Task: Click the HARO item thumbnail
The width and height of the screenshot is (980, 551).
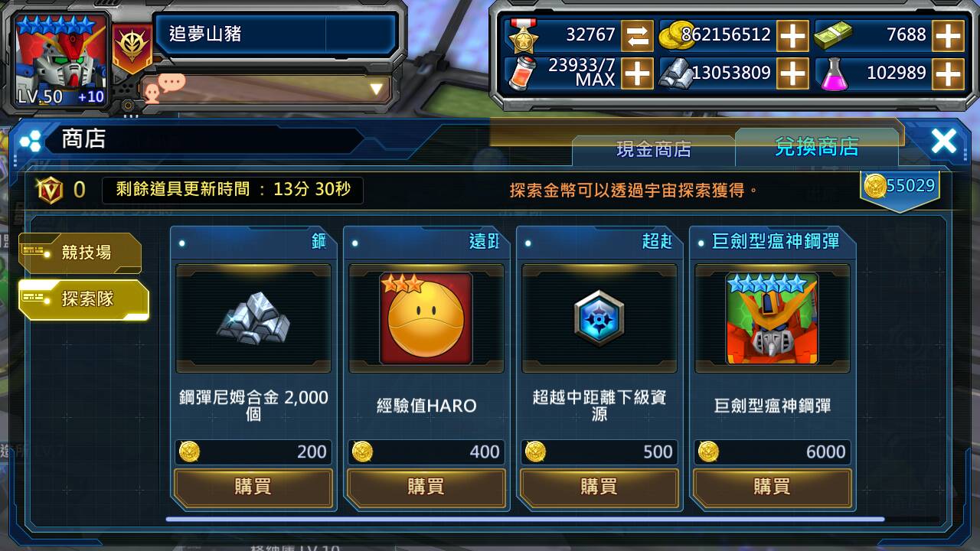Action: pos(426,318)
